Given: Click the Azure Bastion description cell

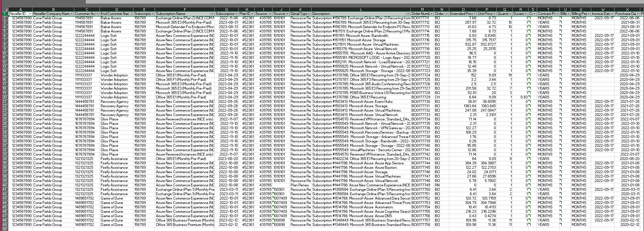Looking at the screenshot, I should coord(361,167).
